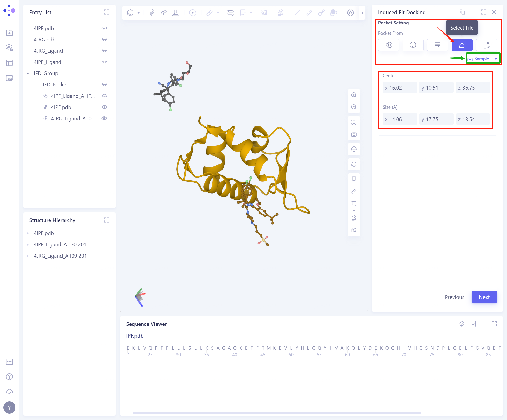Toggle visibility of 4IPF_Ligand_A 1F
This screenshot has height=420, width=507.
104,96
